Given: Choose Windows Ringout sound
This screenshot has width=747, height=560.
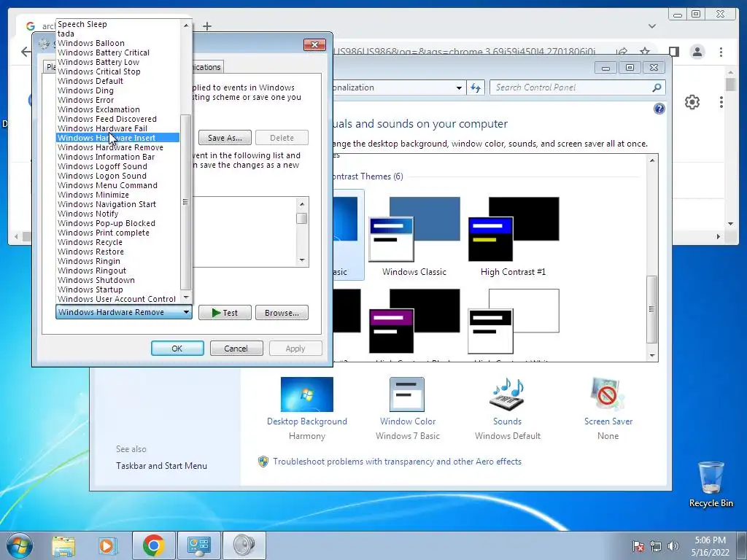Looking at the screenshot, I should pyautogui.click(x=117, y=271).
